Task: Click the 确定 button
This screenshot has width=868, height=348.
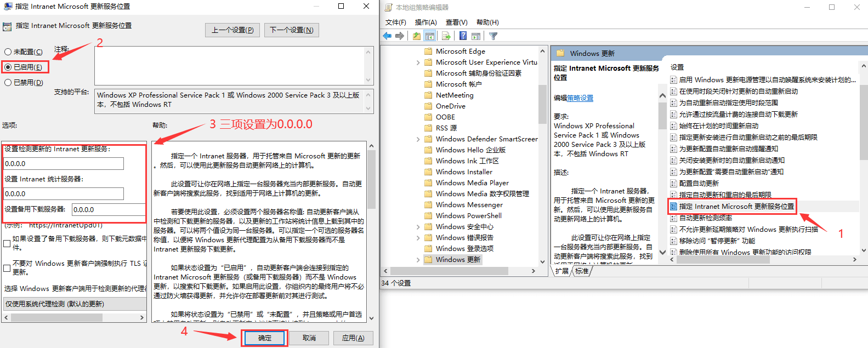Action: click(265, 338)
